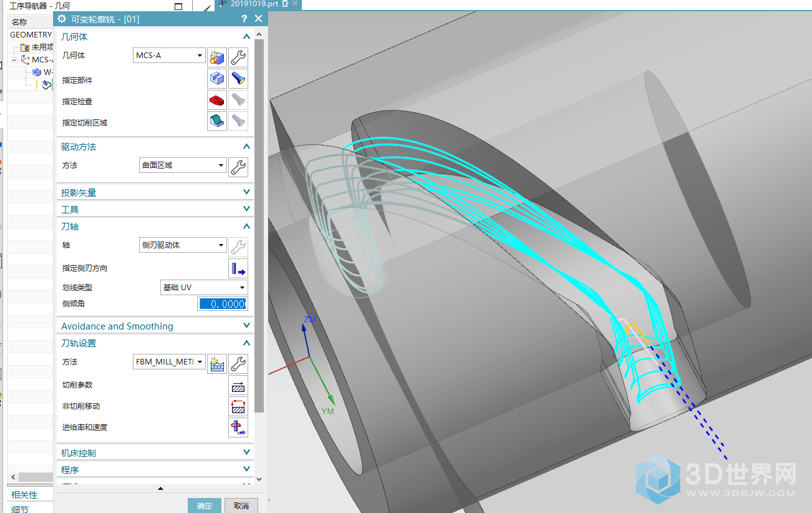812x513 pixels.
Task: Click the maximize box icon of 工序导航器
Action: pos(179,7)
